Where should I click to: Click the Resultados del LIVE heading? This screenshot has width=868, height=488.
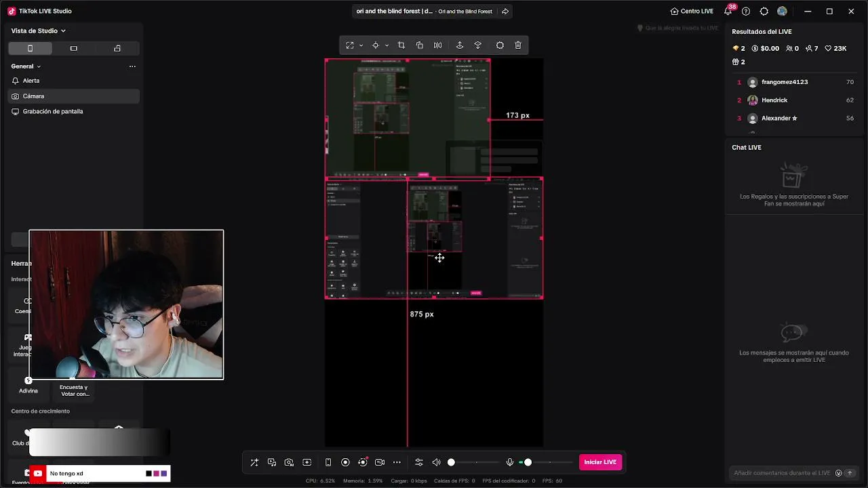point(762,32)
